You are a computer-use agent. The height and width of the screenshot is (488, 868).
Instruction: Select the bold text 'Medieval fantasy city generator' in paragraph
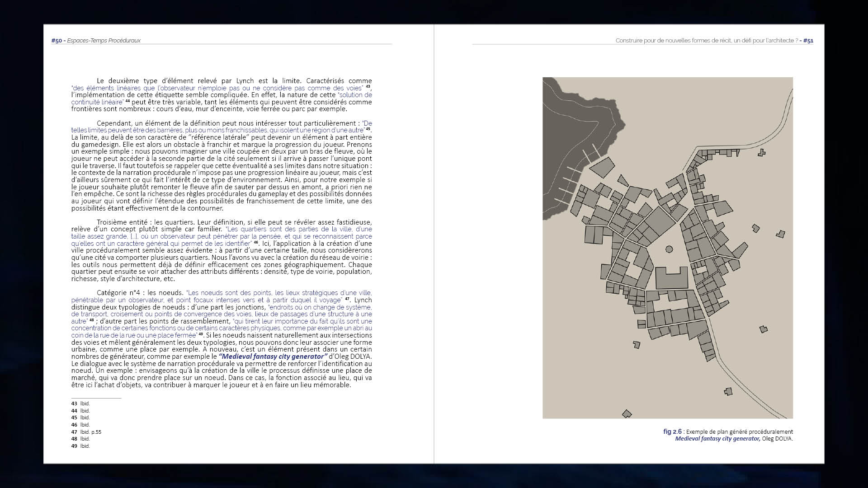tap(273, 357)
